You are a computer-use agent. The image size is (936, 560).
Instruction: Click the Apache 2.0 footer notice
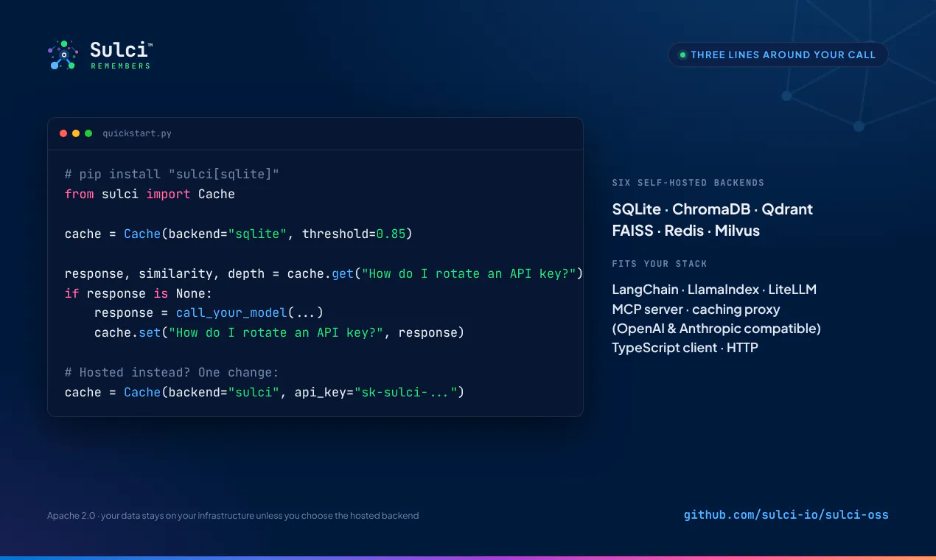pyautogui.click(x=233, y=516)
